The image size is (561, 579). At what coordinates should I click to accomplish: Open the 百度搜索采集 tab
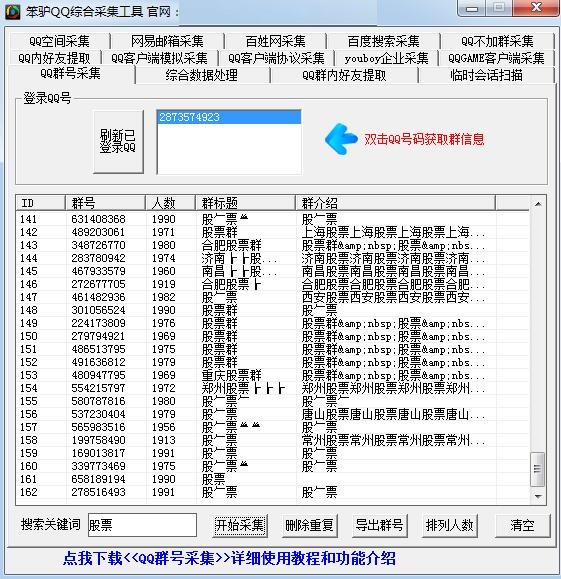pos(383,41)
